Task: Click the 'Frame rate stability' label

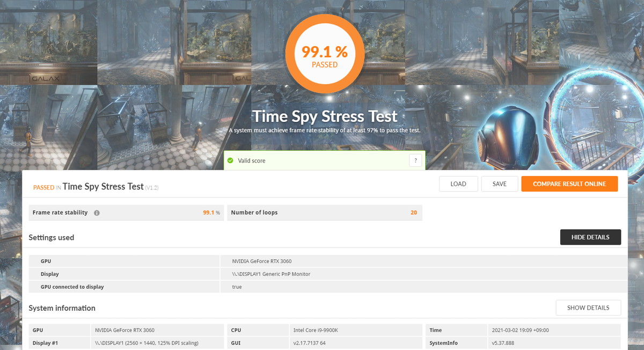Action: (60, 213)
